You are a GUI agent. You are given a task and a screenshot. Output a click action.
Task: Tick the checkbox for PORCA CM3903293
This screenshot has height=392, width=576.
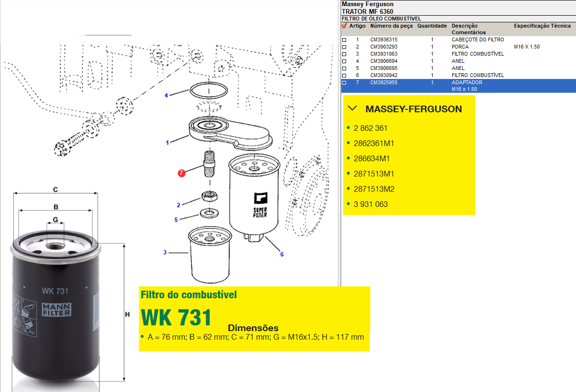[x=344, y=47]
